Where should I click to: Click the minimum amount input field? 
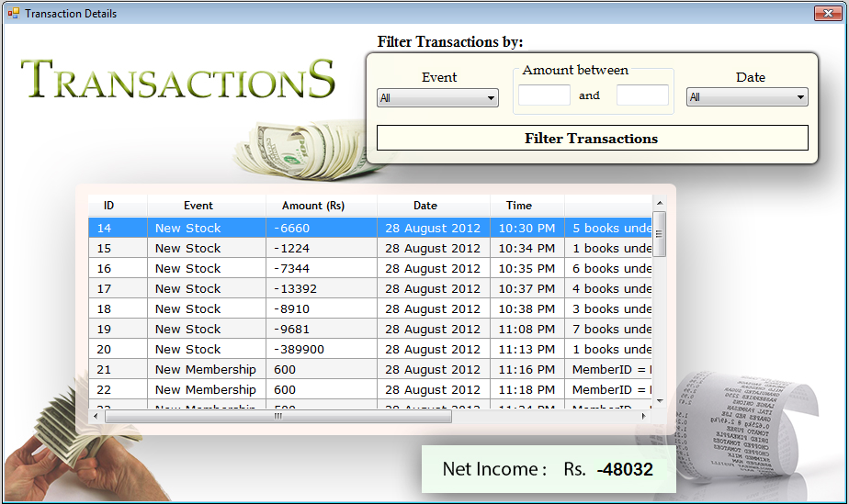click(544, 95)
